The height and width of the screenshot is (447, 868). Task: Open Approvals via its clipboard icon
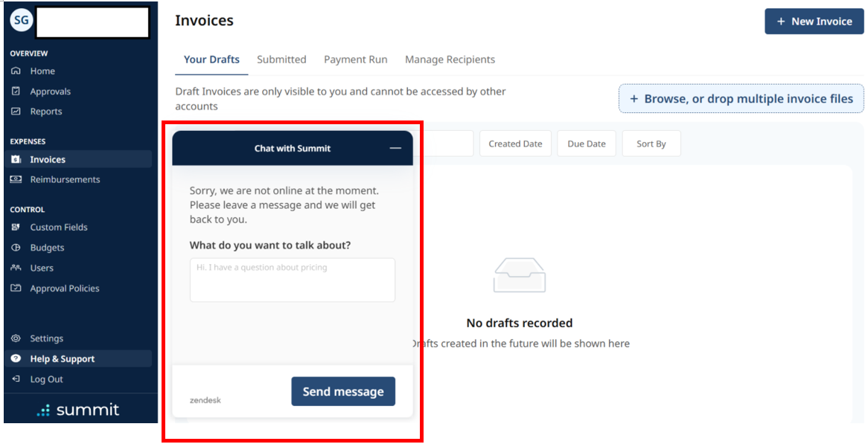click(16, 91)
